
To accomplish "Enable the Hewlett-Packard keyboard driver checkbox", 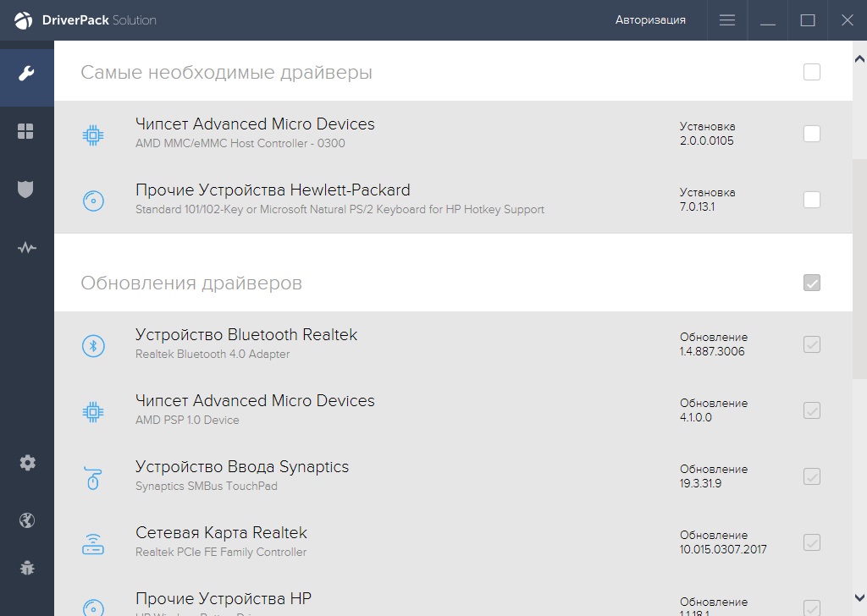I will [x=812, y=199].
